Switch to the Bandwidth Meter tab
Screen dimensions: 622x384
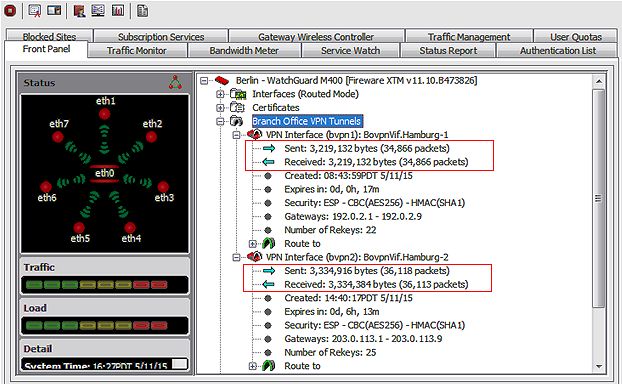244,51
